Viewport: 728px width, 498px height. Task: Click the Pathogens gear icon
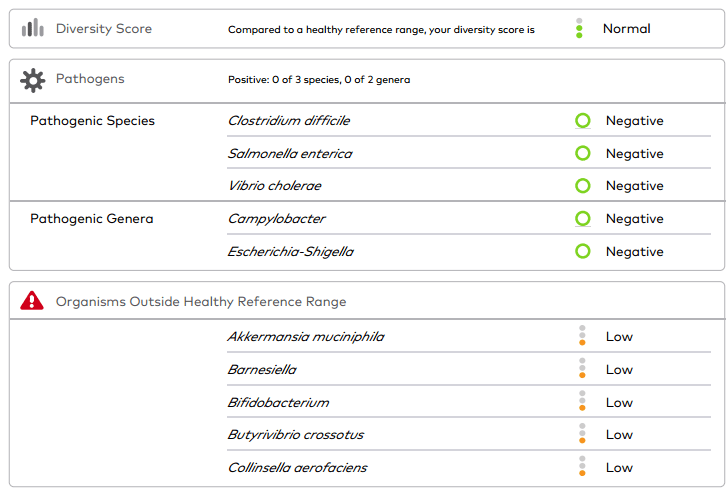point(33,79)
